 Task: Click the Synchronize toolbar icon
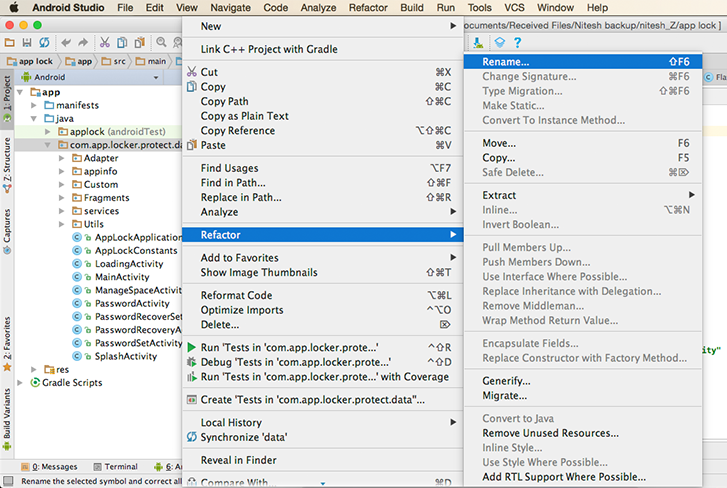point(44,43)
